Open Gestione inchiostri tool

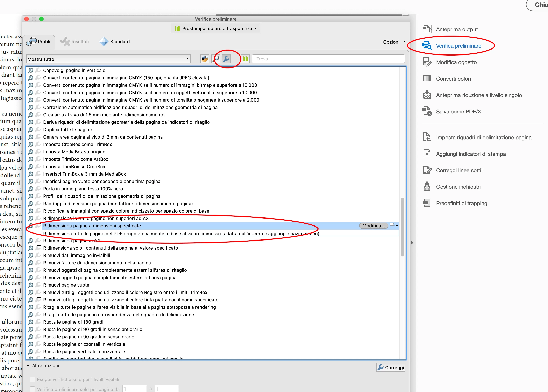[458, 187]
